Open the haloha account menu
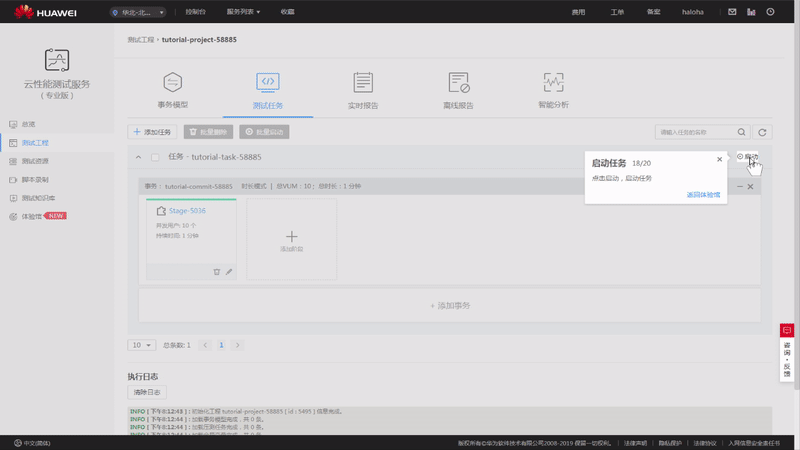Screen dimensions: 800x450 (x=692, y=12)
